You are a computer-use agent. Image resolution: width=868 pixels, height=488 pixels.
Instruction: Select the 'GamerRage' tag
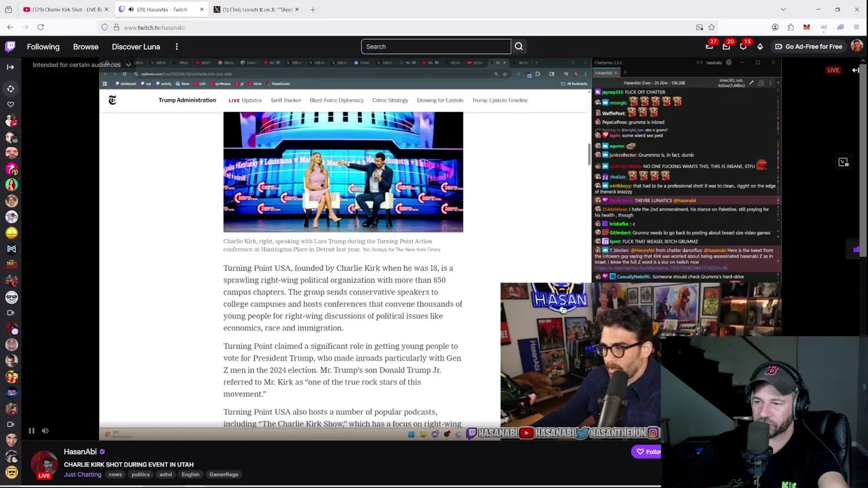pyautogui.click(x=224, y=474)
